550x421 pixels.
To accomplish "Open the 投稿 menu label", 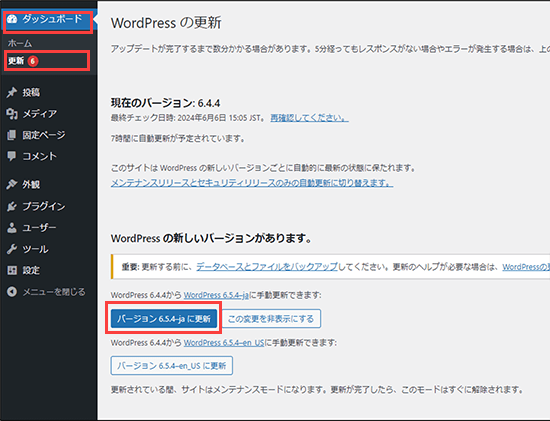I will (x=31, y=93).
